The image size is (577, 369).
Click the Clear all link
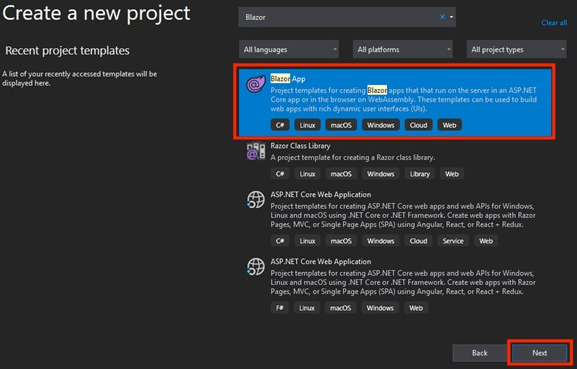(x=554, y=23)
